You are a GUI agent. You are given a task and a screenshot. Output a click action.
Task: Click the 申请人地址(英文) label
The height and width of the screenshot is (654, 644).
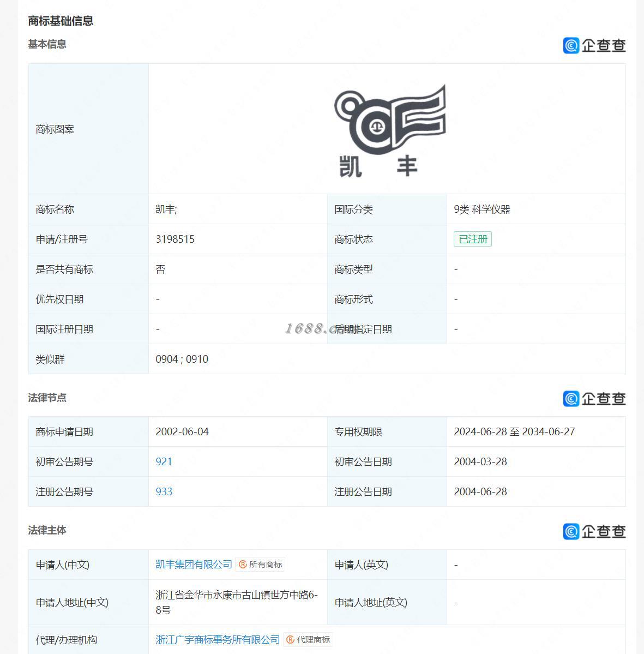coord(371,602)
